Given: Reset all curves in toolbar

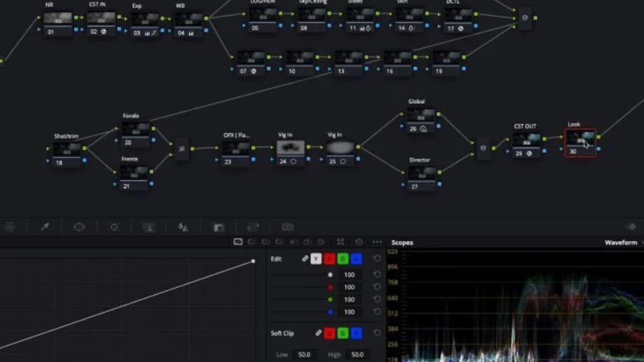Looking at the screenshot, I should [359, 242].
